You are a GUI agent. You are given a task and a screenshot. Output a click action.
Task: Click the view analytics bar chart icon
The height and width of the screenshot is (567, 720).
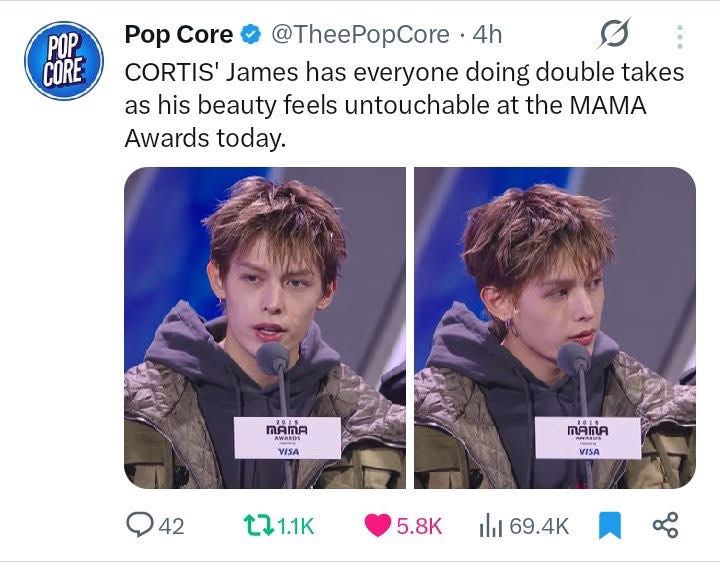click(490, 525)
